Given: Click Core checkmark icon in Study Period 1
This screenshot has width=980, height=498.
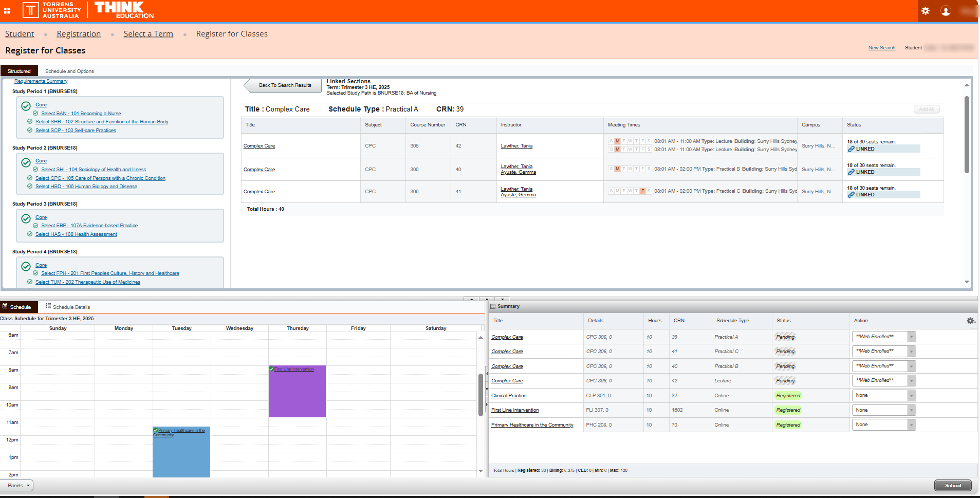Looking at the screenshot, I should (x=26, y=106).
